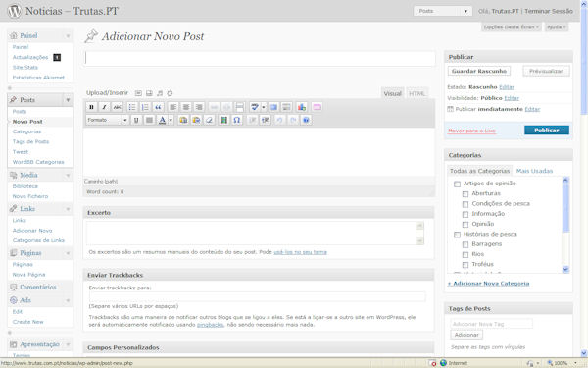Collapse the Media sidebar menu section
The width and height of the screenshot is (588, 368).
point(68,175)
